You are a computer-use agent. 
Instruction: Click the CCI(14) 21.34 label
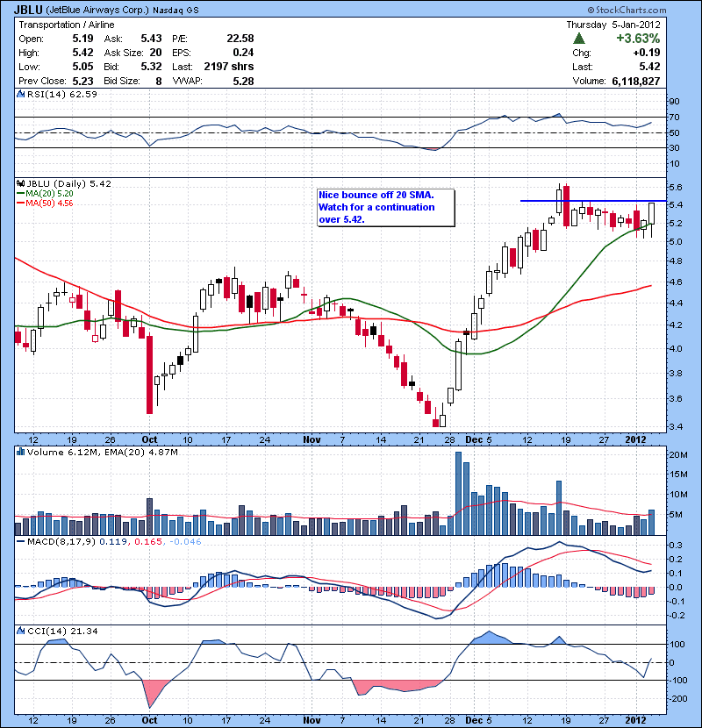pyautogui.click(x=62, y=631)
